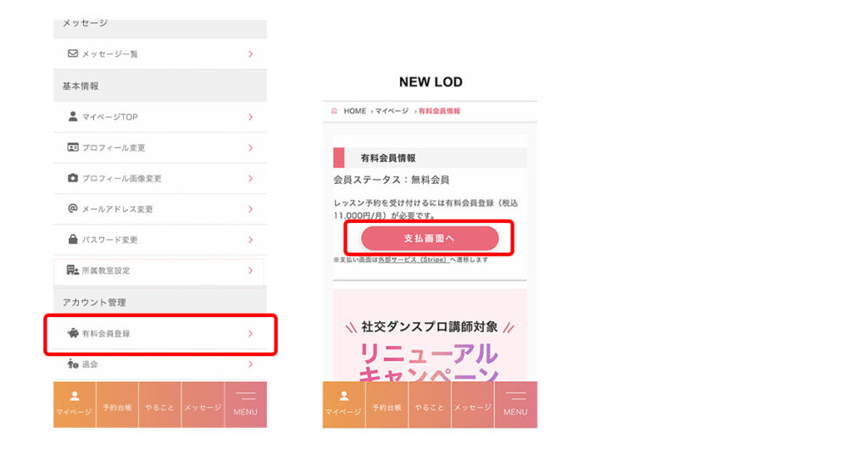Open the リニューアルキャンペーン banner image
Image resolution: width=868 pixels, height=456 pixels.
click(430, 335)
